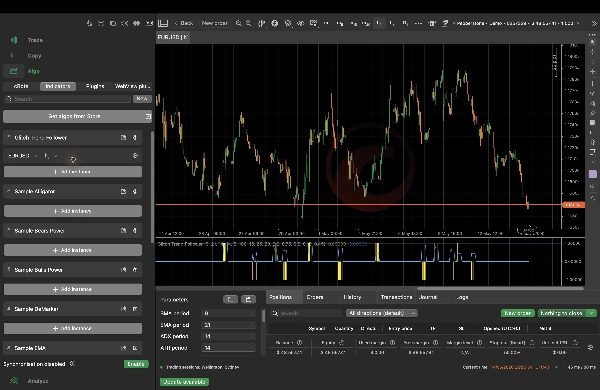Click the zoom in magnifier icon

(238, 23)
